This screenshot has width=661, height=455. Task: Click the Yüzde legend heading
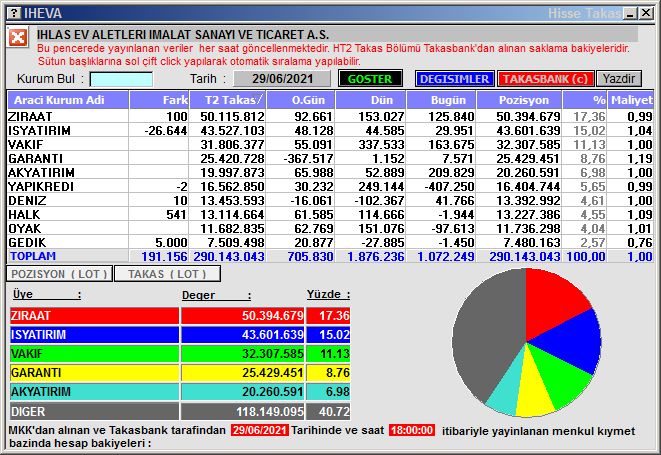[x=328, y=294]
